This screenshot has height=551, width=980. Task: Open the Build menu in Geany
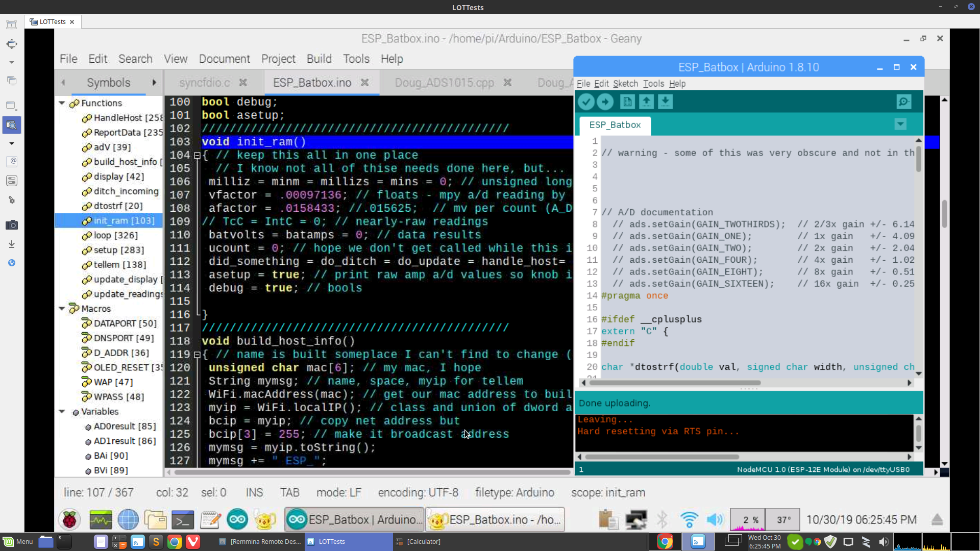point(319,59)
